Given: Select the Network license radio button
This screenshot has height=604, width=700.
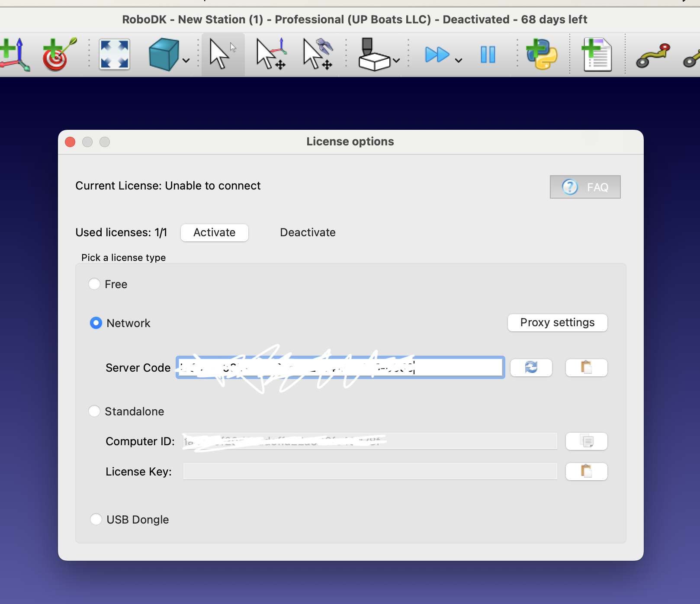Looking at the screenshot, I should [x=96, y=323].
